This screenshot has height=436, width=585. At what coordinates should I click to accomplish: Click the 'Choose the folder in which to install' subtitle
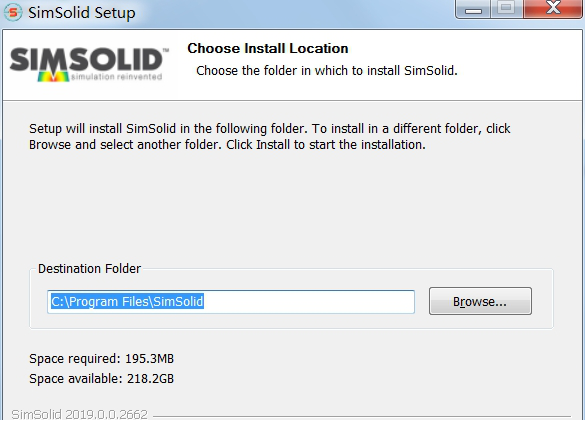(326, 70)
